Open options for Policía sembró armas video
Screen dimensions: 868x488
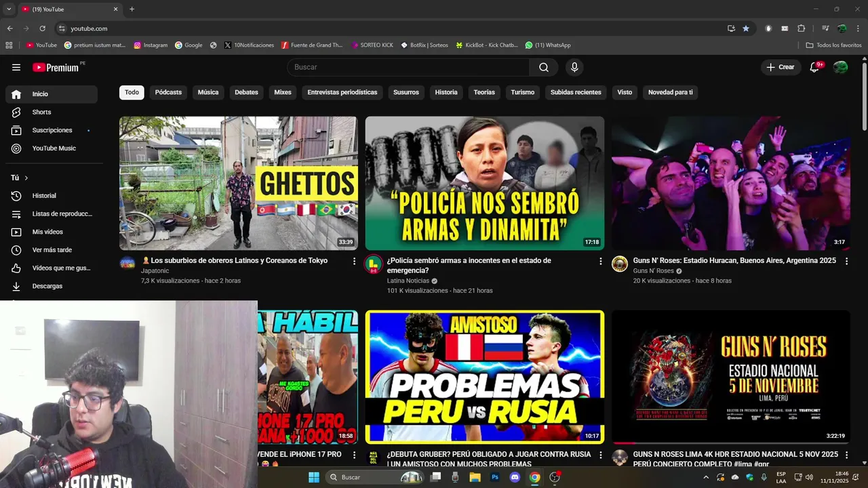pyautogui.click(x=600, y=261)
